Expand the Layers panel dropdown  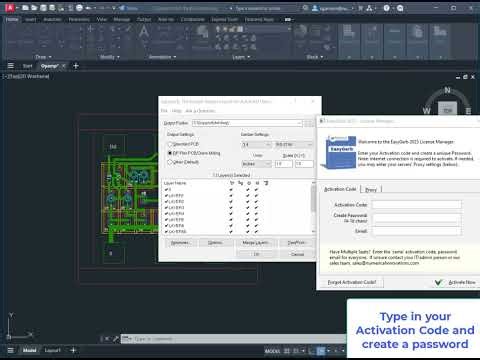coord(241,57)
